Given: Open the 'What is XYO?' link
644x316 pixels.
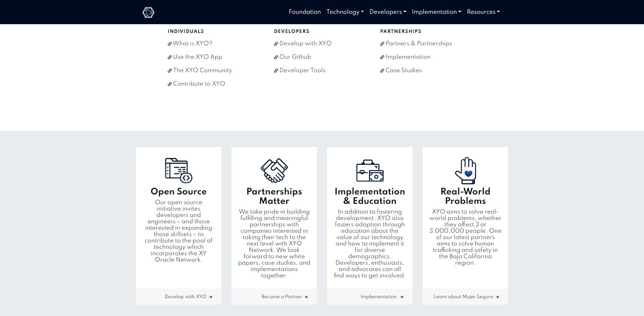Looking at the screenshot, I should (x=190, y=43).
